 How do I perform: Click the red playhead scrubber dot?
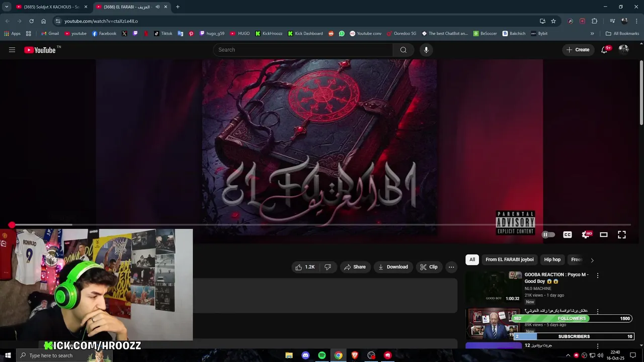(x=12, y=225)
